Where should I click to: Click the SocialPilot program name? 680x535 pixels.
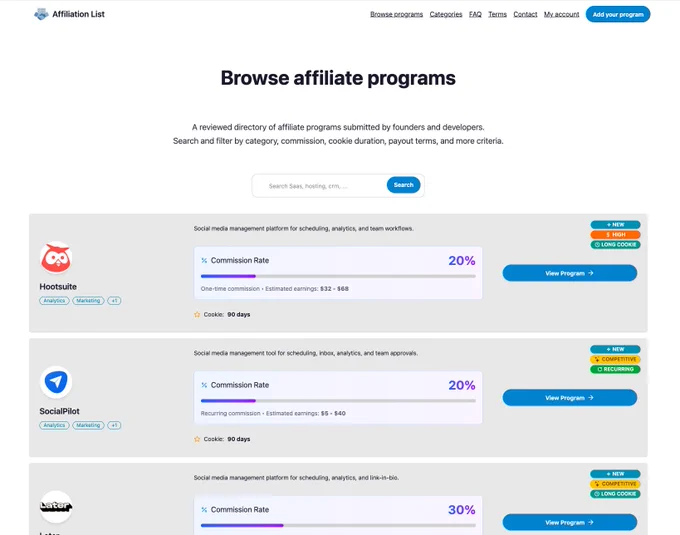59,411
